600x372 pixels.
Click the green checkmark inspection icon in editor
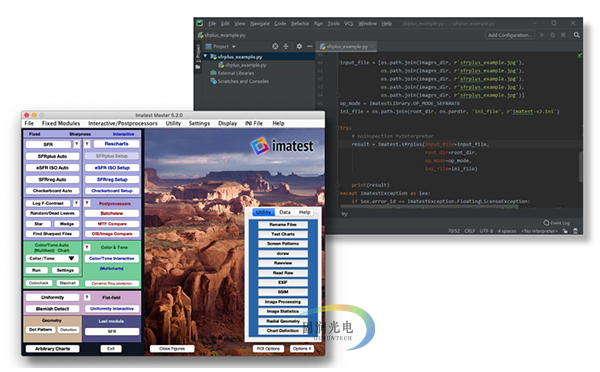579,55
